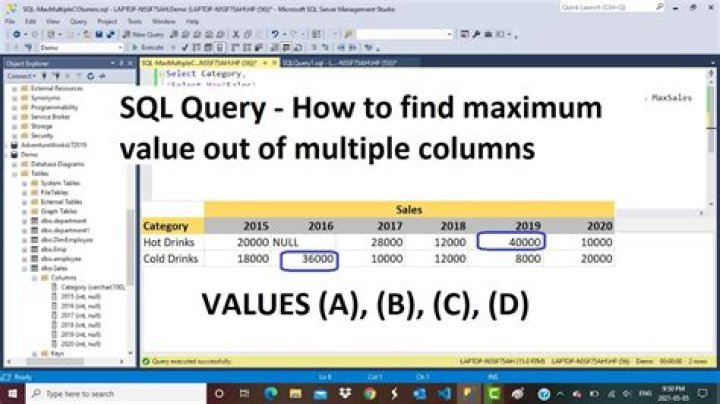Open the Connect dropdown in Object Explorer
720x404 pixels.
pos(21,76)
